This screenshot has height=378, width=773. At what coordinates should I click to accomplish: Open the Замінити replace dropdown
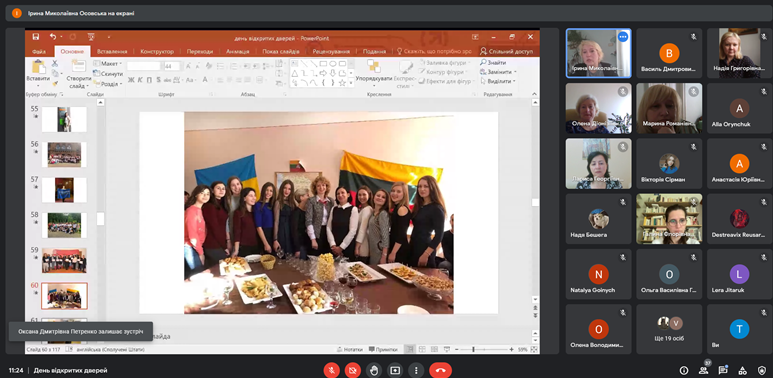(x=498, y=72)
